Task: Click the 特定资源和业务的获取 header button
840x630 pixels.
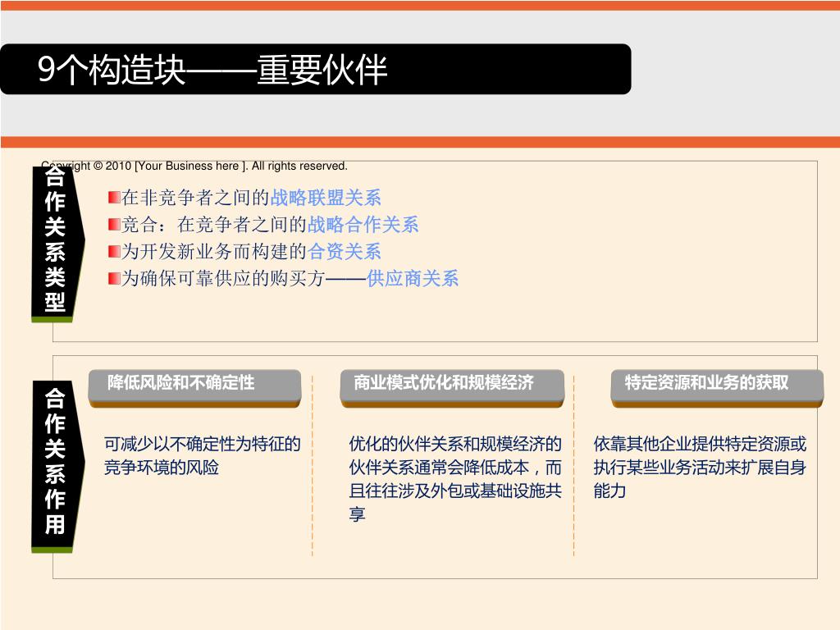Action: (x=717, y=387)
